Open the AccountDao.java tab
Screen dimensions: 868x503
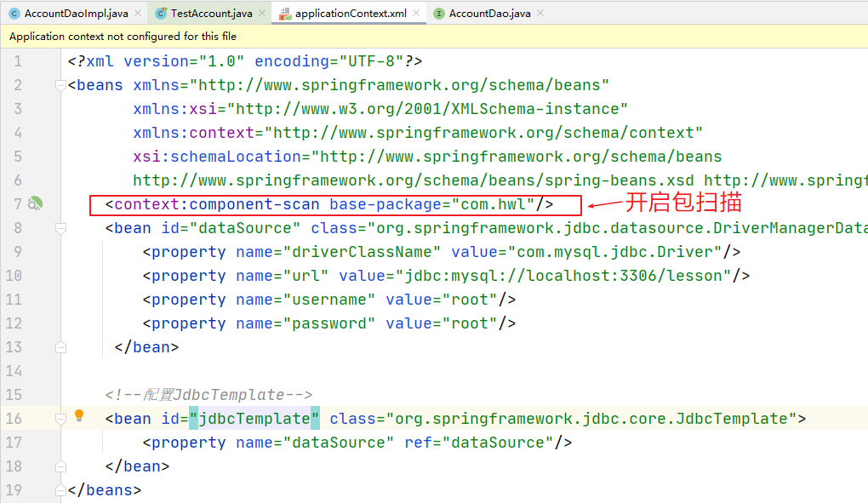coord(489,14)
